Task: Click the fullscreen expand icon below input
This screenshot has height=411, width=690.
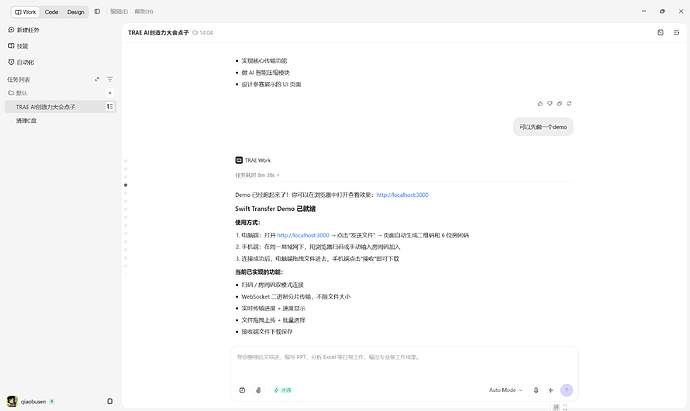Action: (565, 407)
